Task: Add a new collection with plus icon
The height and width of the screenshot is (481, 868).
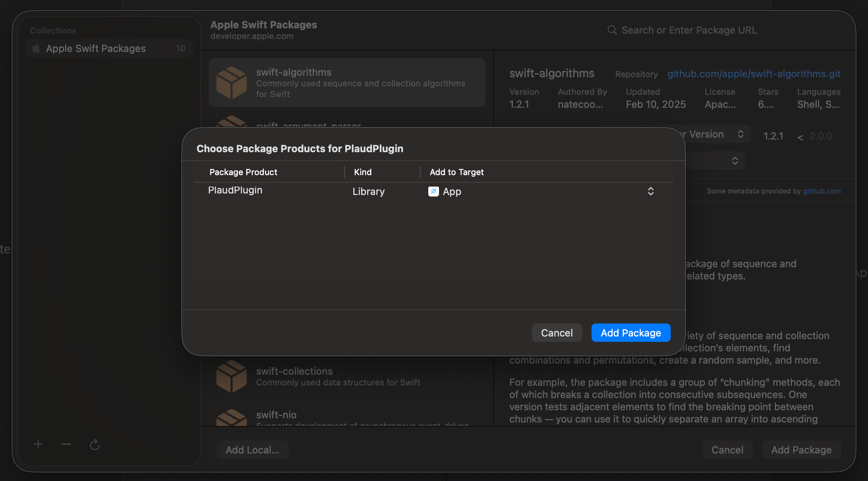Action: [x=38, y=444]
